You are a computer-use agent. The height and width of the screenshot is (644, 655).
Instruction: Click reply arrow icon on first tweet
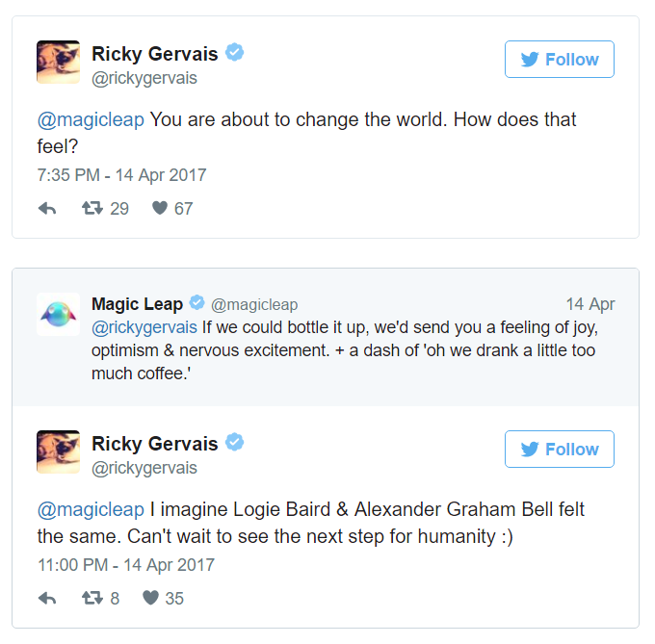[47, 208]
